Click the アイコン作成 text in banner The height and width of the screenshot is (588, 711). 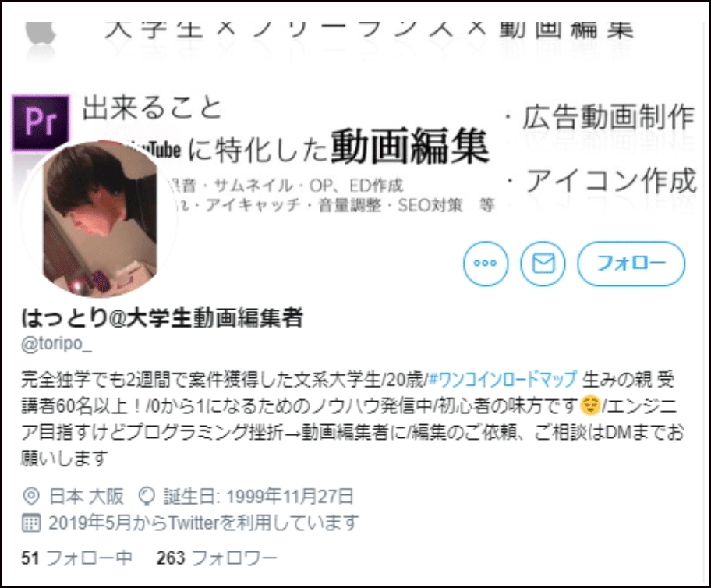[610, 180]
